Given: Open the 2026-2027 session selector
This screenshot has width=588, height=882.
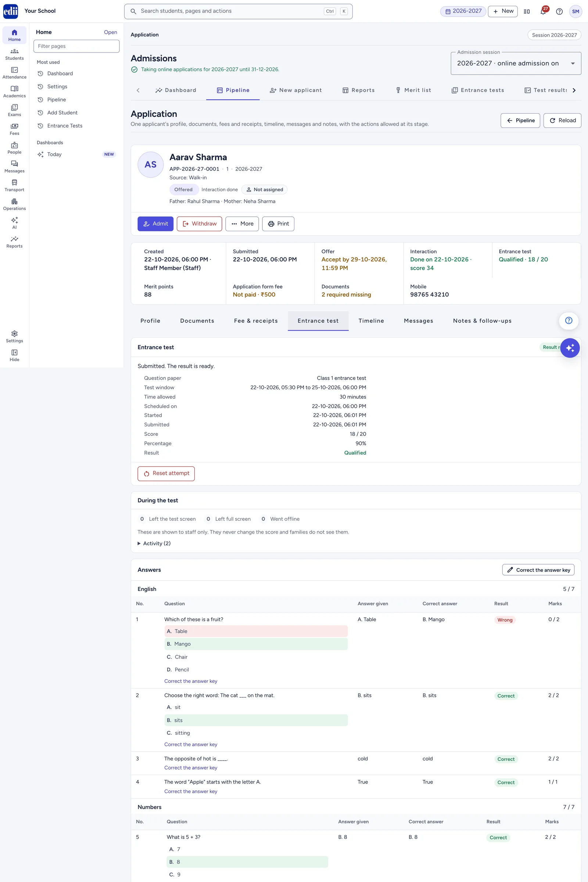Looking at the screenshot, I should pos(463,11).
